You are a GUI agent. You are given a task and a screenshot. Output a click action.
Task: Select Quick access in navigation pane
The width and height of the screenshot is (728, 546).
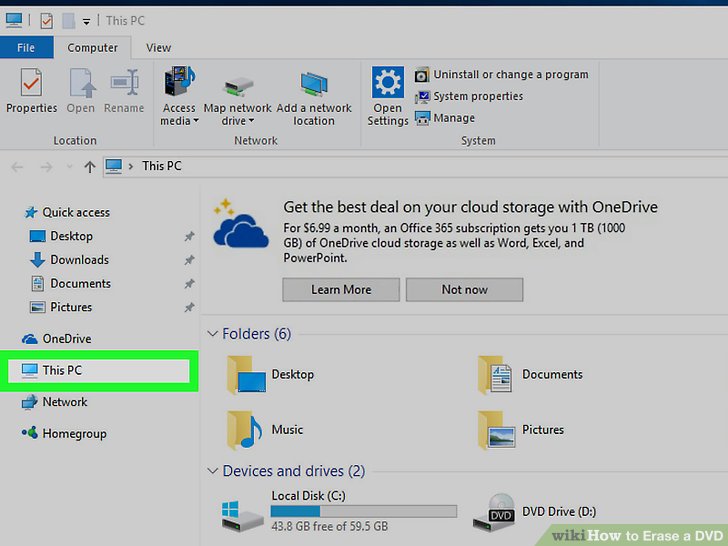67,212
